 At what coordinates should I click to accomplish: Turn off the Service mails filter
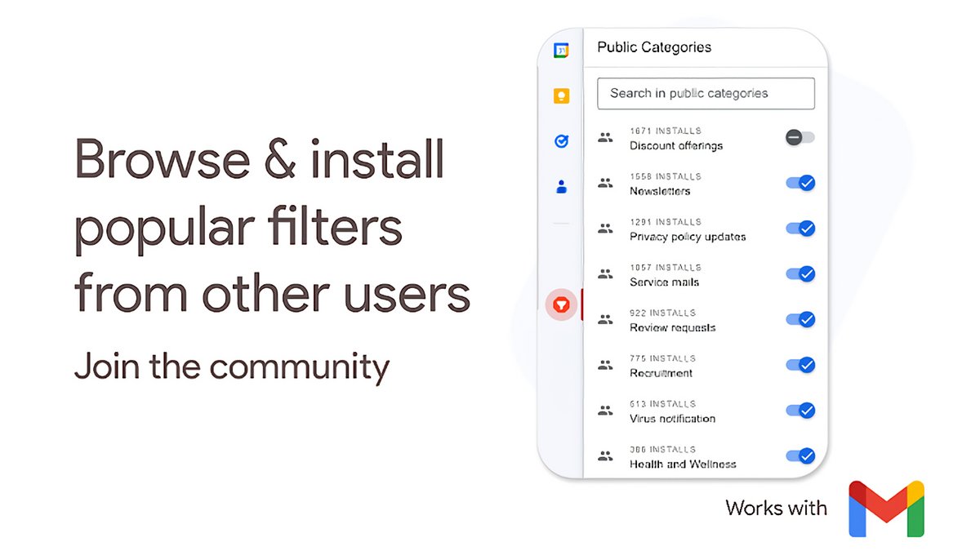[x=800, y=273]
